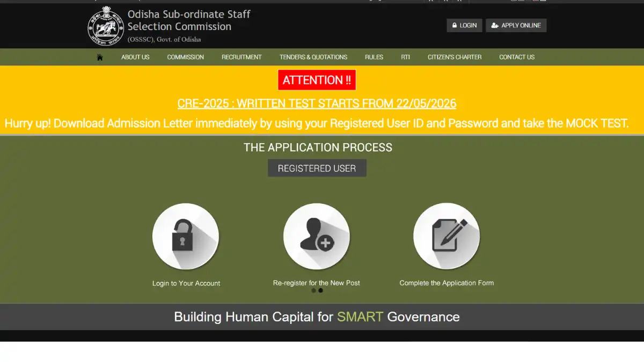Click the padlock Login to Your Account icon
The width and height of the screenshot is (644, 362).
point(186,236)
